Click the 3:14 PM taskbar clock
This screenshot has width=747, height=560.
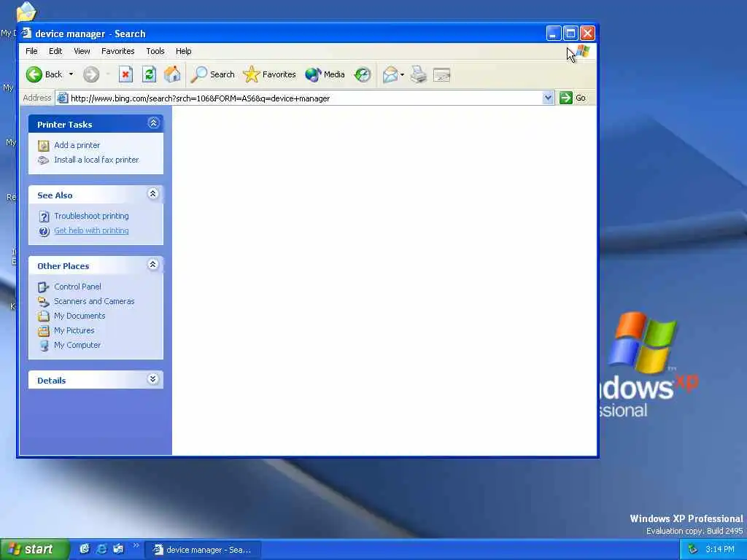(719, 550)
